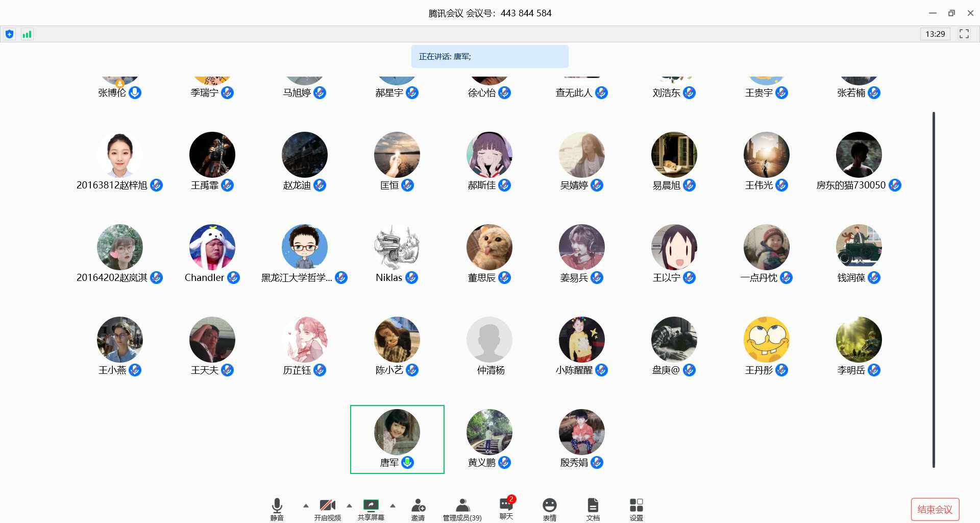Click the 结束会议 end meeting button
This screenshot has width=980, height=523.
click(935, 509)
